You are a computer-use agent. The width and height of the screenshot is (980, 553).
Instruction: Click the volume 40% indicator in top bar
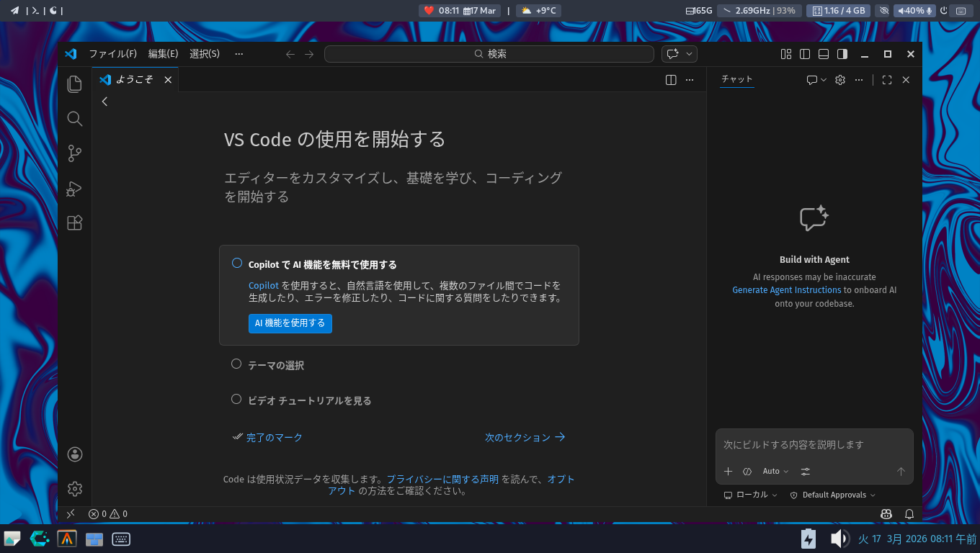tap(914, 11)
